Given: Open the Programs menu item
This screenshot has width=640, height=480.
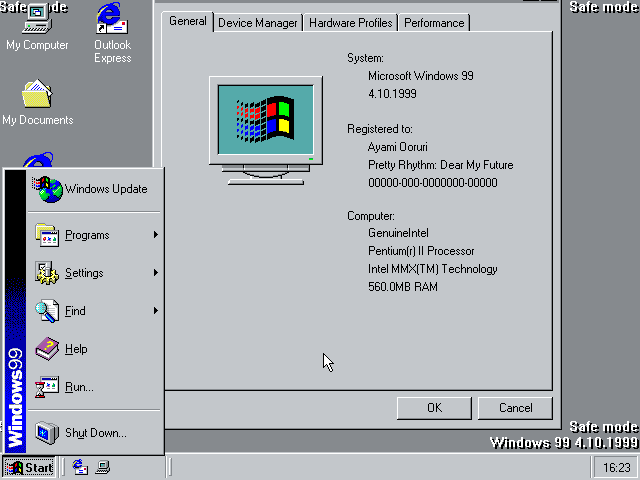Looking at the screenshot, I should point(94,235).
